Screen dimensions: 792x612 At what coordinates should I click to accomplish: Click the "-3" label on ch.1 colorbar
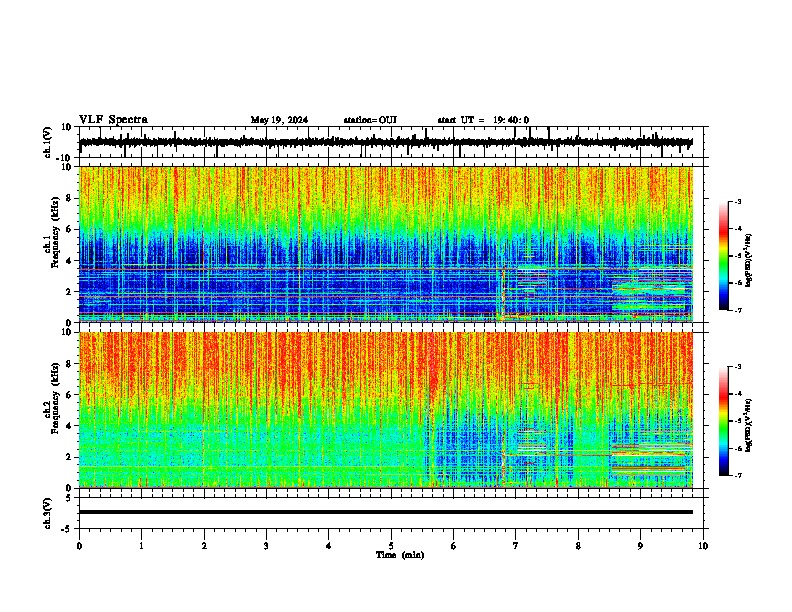coord(738,201)
